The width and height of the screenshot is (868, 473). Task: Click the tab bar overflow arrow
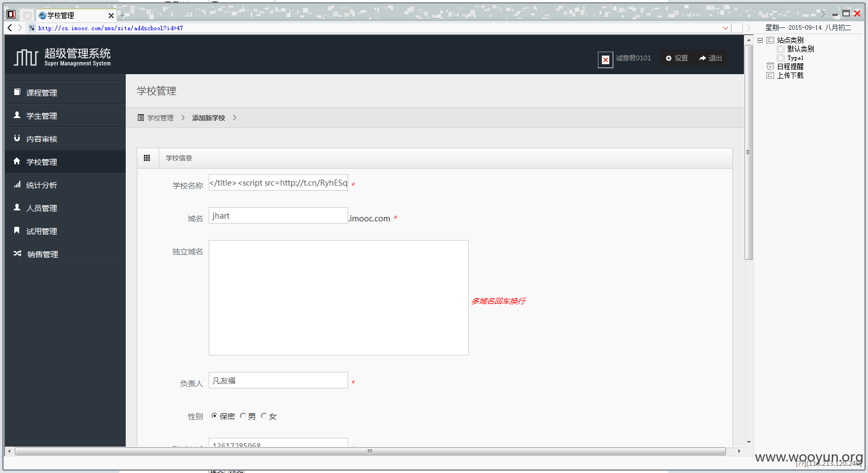pyautogui.click(x=823, y=14)
